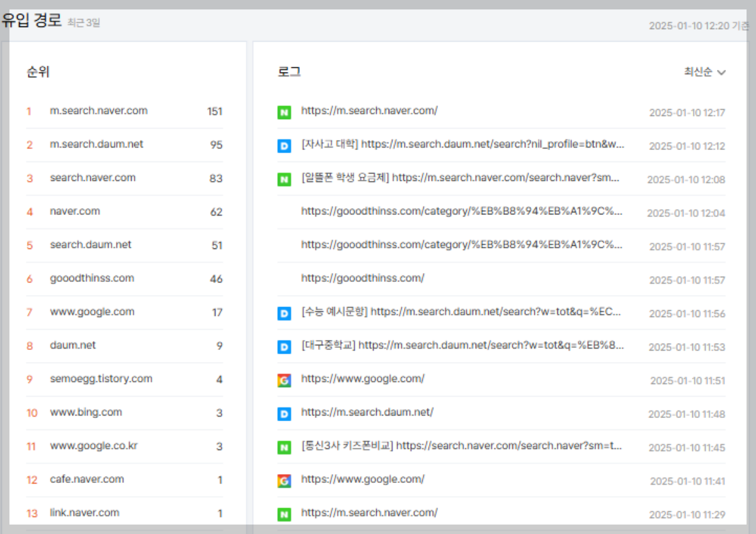Select rank 4 naver.com row

click(125, 211)
